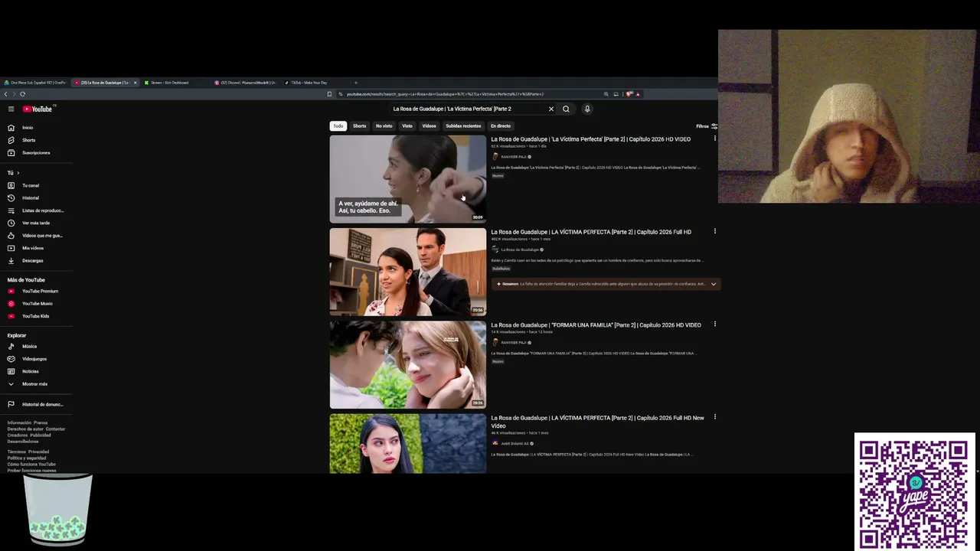Viewport: 980px width, 551px height.
Task: Select the No visto filter chip
Action: coord(384,126)
